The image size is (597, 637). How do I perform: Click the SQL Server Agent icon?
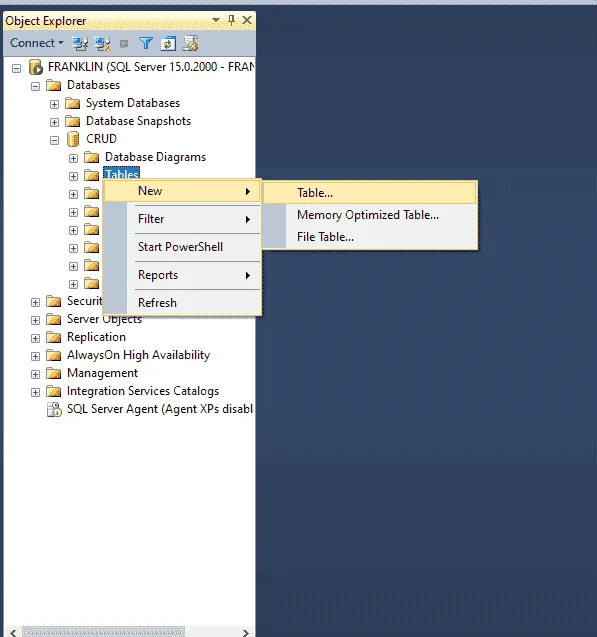click(54, 409)
